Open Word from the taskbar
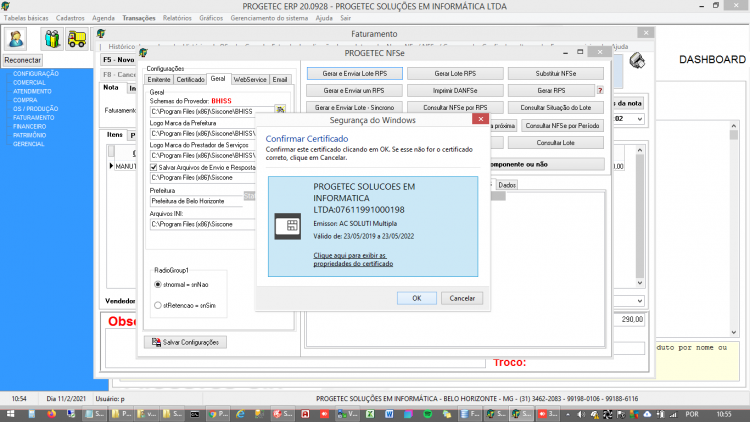750x422 pixels. [x=389, y=414]
